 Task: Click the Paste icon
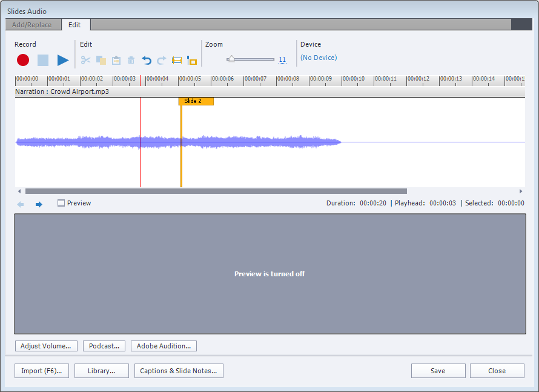116,60
